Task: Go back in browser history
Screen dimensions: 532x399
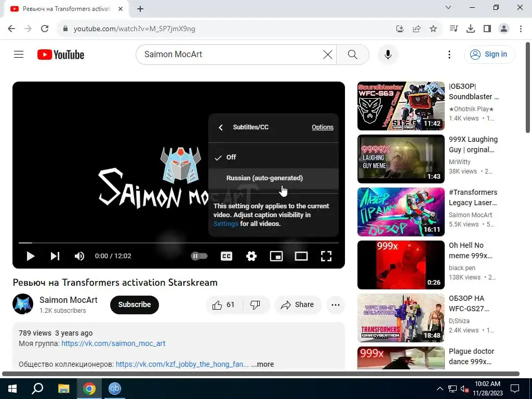Action: (11, 29)
